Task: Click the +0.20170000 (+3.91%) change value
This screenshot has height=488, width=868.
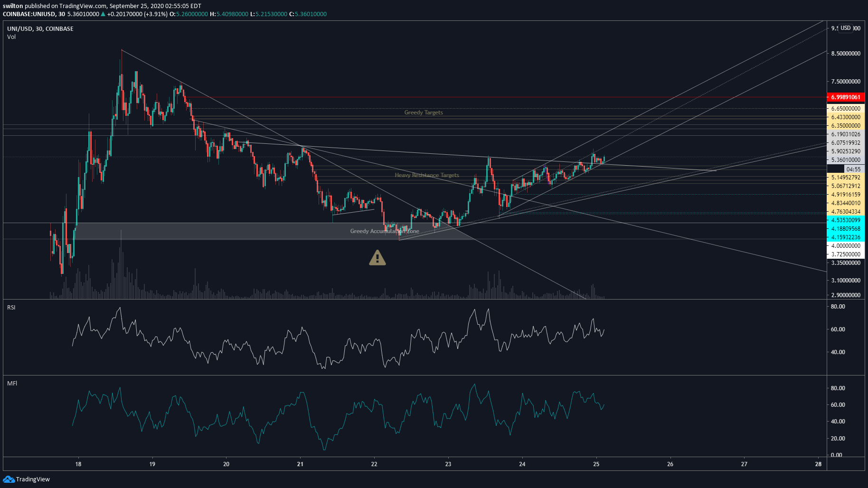Action: click(x=137, y=14)
